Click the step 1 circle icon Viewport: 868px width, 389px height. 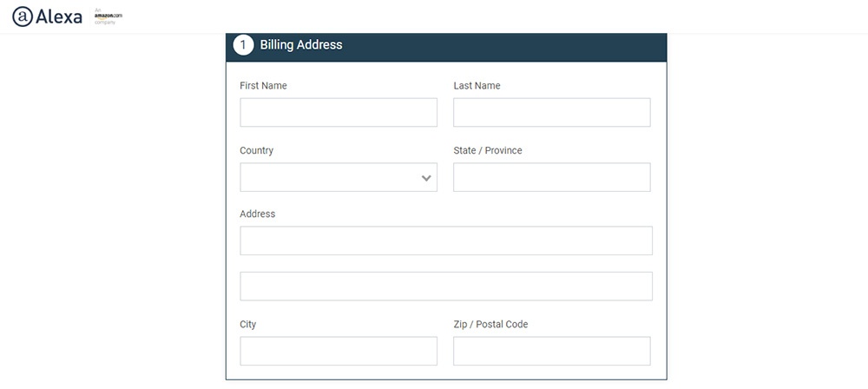pos(243,45)
